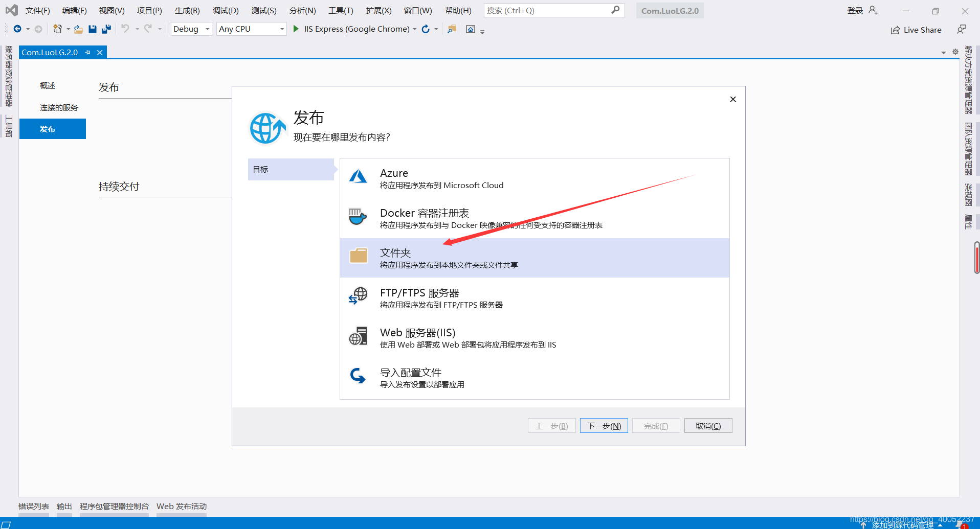Screen dimensions: 980x529
Task: Click the Visual Studio logo icon
Action: [x=12, y=10]
